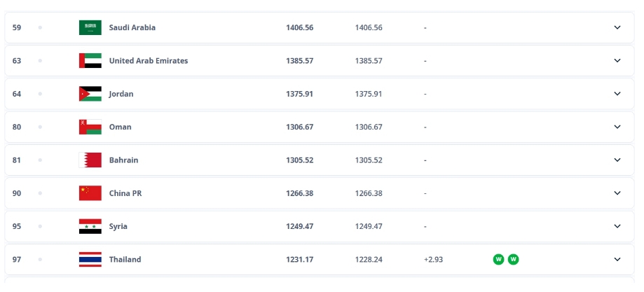Click Thailand's second green W result badge
The width and height of the screenshot is (644, 292).
point(514,260)
